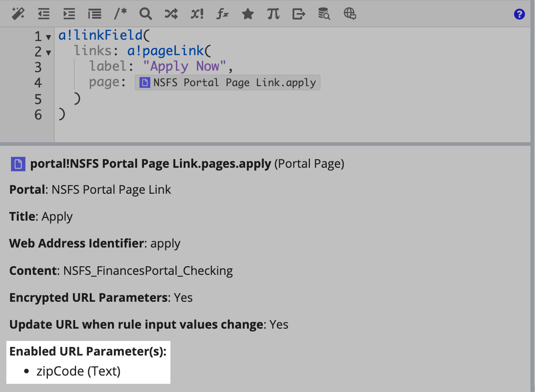Click the x! toolbar icon

tap(197, 14)
